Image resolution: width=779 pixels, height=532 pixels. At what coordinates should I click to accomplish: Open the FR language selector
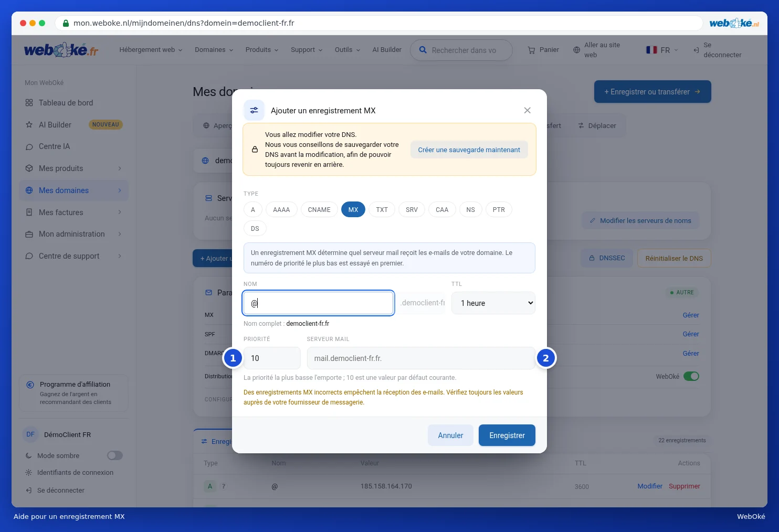(x=662, y=50)
